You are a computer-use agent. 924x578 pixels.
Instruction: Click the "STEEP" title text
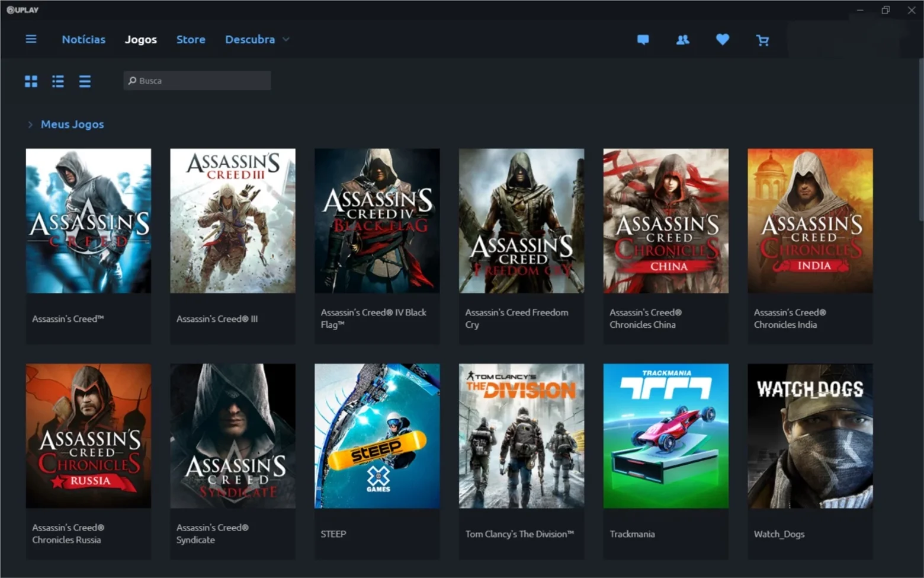[333, 534]
